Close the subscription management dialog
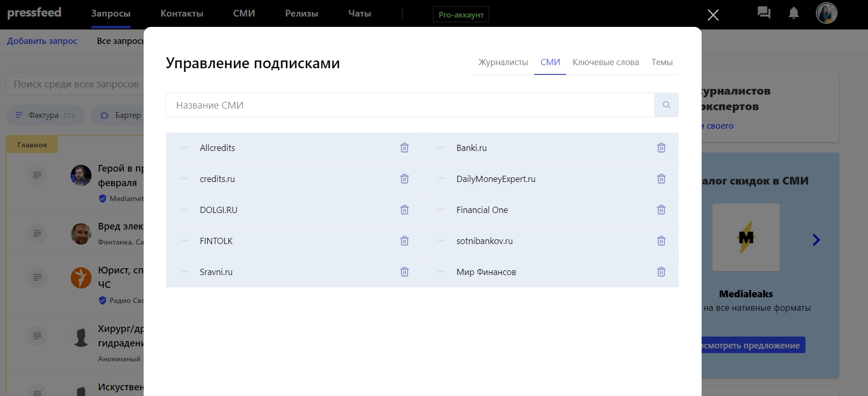Screen dimensions: 868x396 [x=713, y=15]
